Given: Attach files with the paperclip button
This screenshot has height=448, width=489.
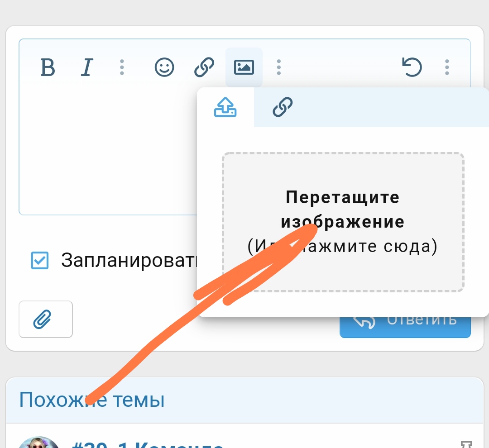Looking at the screenshot, I should click(x=46, y=319).
